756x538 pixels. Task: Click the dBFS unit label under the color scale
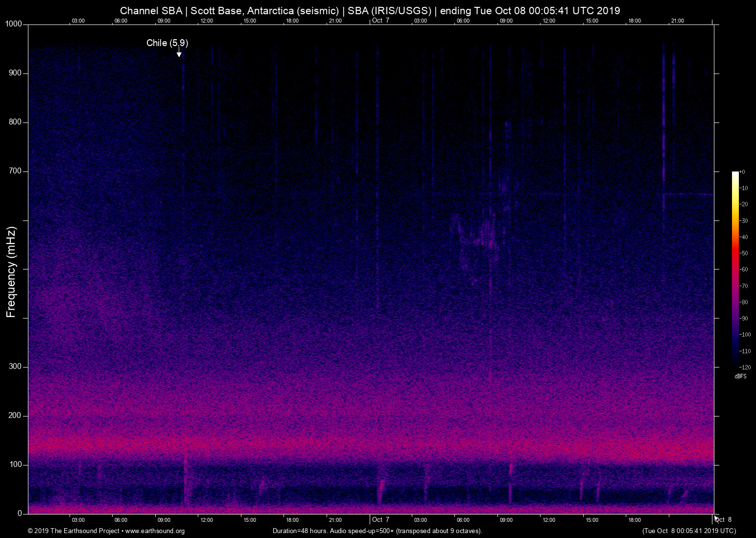[x=740, y=376]
